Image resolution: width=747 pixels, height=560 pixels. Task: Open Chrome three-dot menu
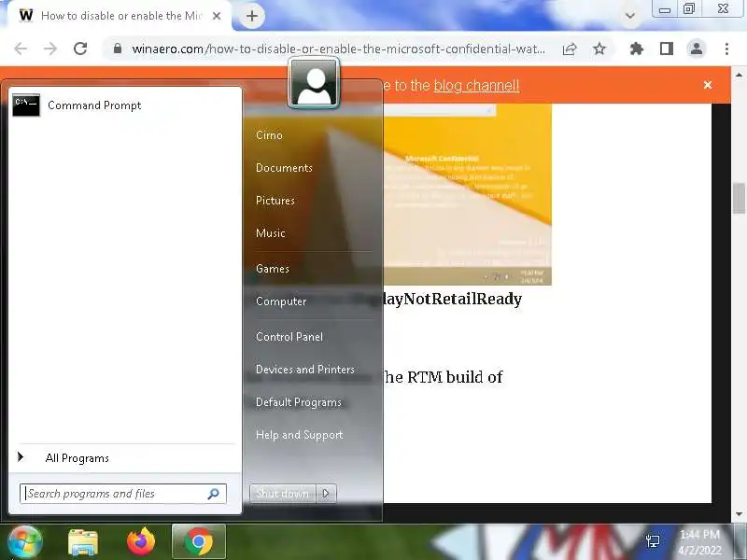click(x=726, y=49)
